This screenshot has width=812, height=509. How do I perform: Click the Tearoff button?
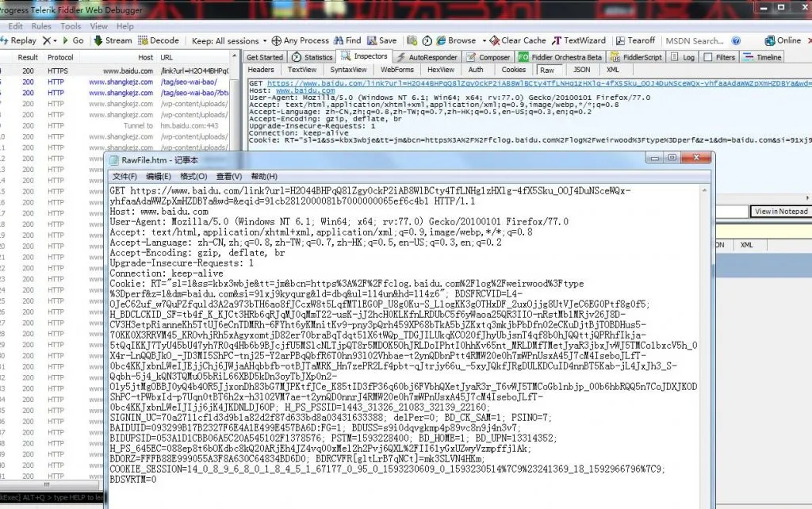click(635, 40)
